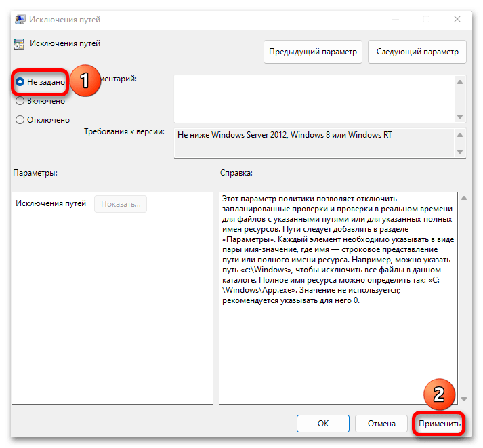
Task: Confirm with the OK button
Action: point(323,424)
